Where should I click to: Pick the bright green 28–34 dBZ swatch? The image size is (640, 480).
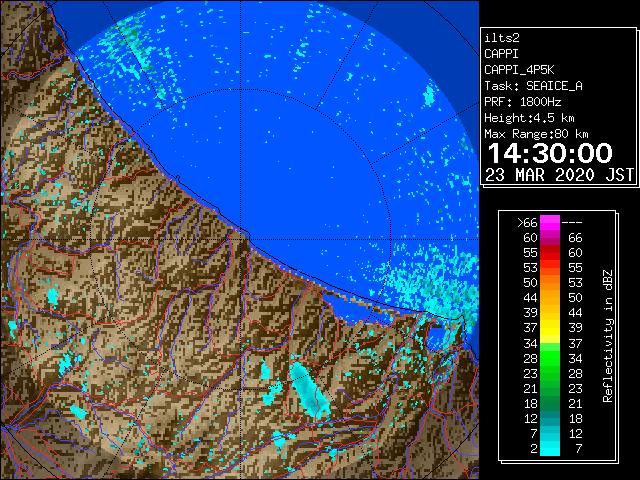tap(550, 358)
